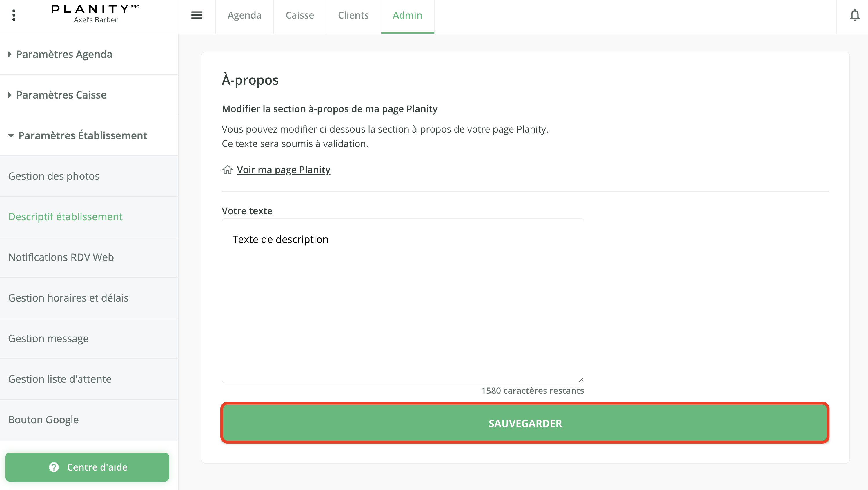The width and height of the screenshot is (868, 490).
Task: Open Gestion des photos settings
Action: point(54,176)
